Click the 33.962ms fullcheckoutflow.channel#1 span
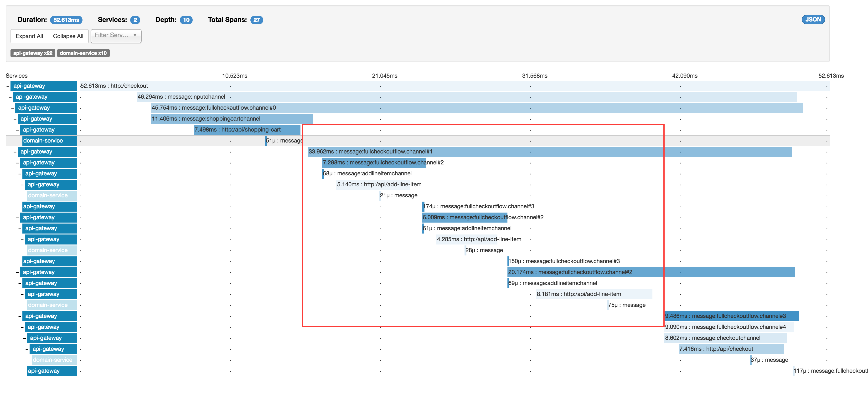The image size is (868, 397). tap(549, 152)
